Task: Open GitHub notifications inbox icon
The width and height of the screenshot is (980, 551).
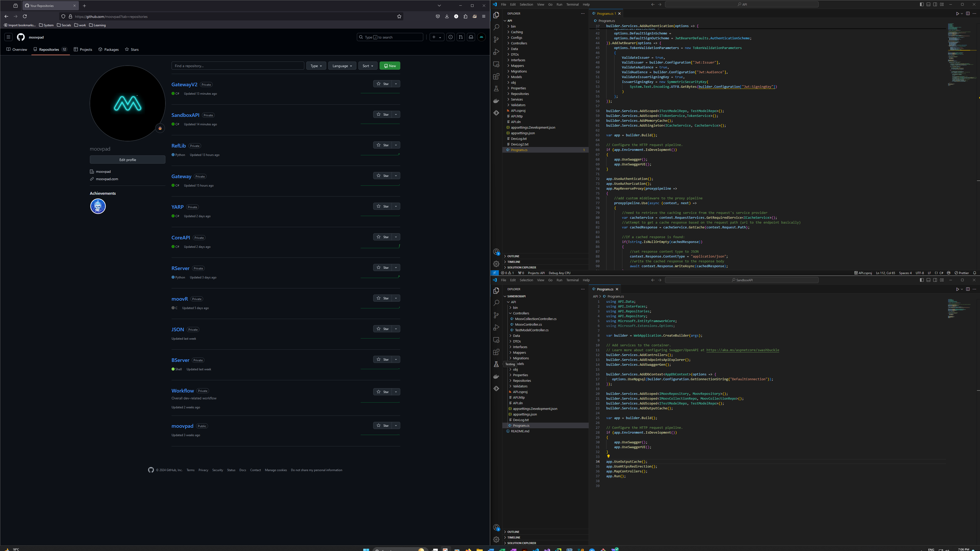Action: [471, 37]
